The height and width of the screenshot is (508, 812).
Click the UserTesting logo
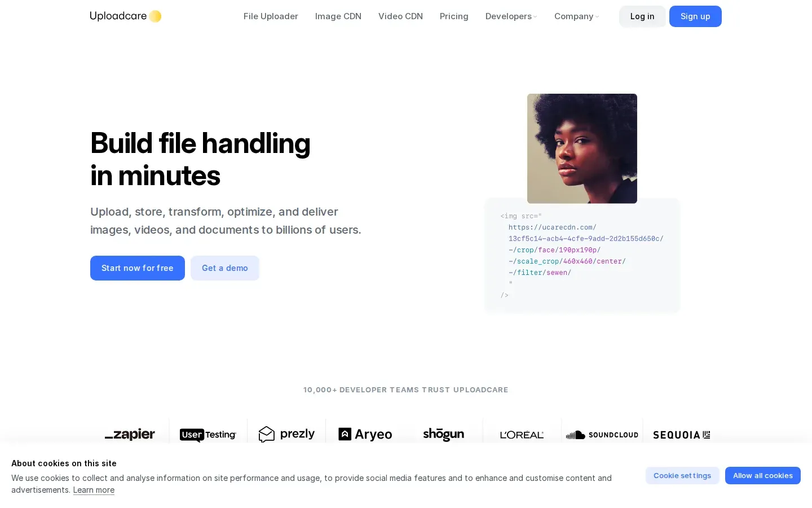pyautogui.click(x=208, y=435)
